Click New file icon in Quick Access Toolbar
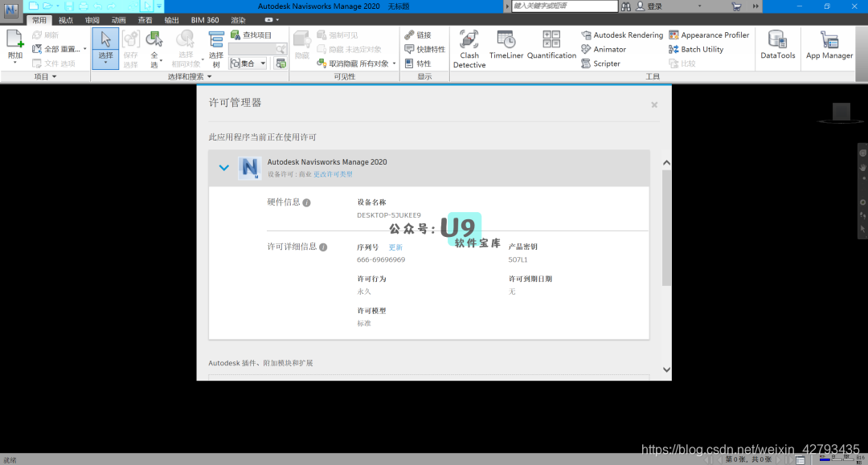This screenshot has width=868, height=465. (34, 6)
